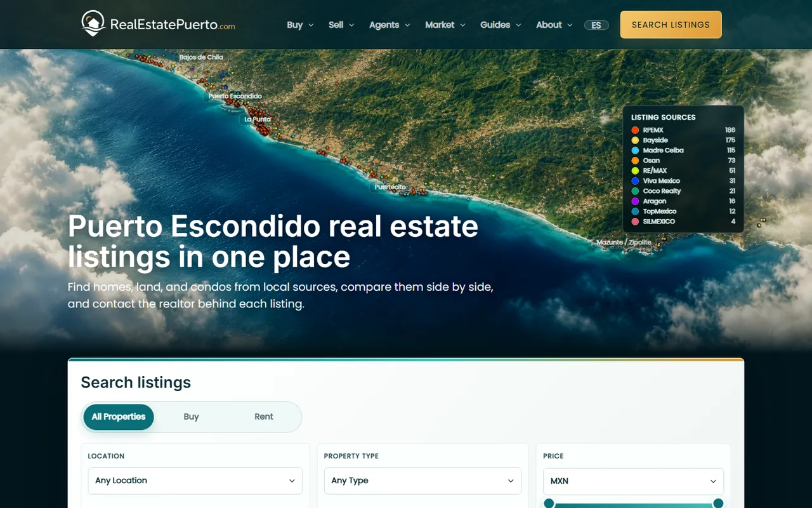Click the RealEstatePuerto.com brand name
The image size is (812, 508).
pos(173,25)
